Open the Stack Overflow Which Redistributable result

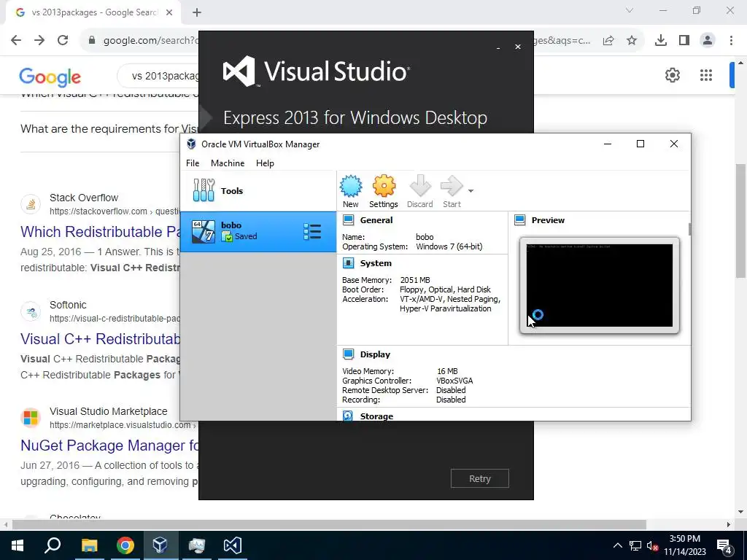100,232
